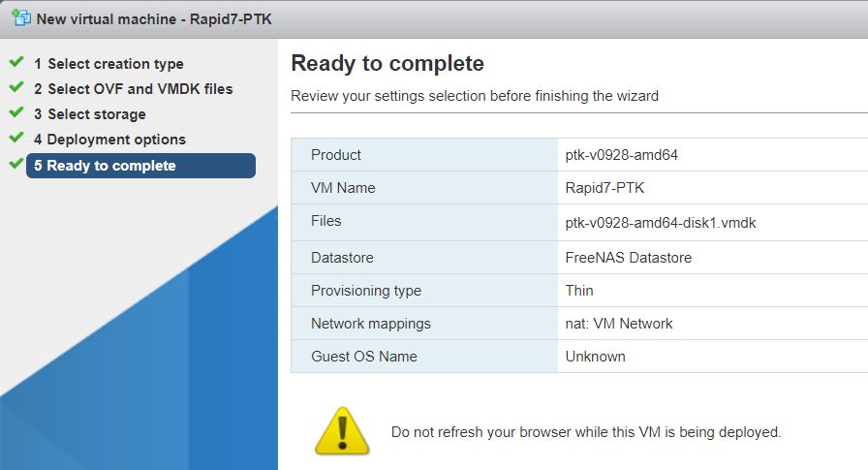Click the Guest OS Name row label
The width and height of the screenshot is (868, 470).
pyautogui.click(x=363, y=357)
